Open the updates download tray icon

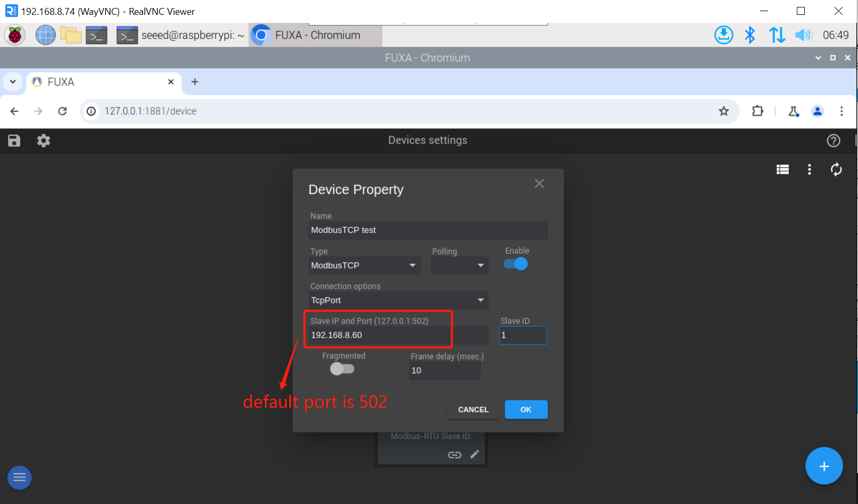pos(723,35)
